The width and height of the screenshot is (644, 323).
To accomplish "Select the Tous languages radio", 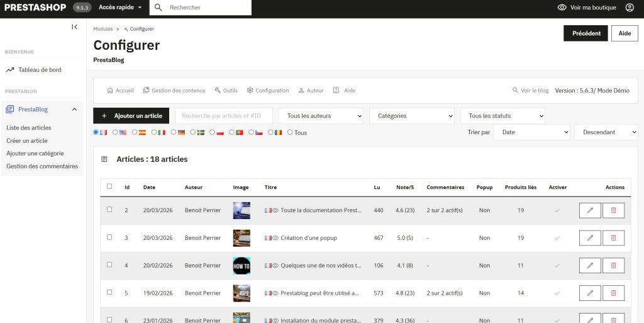I will tap(290, 132).
